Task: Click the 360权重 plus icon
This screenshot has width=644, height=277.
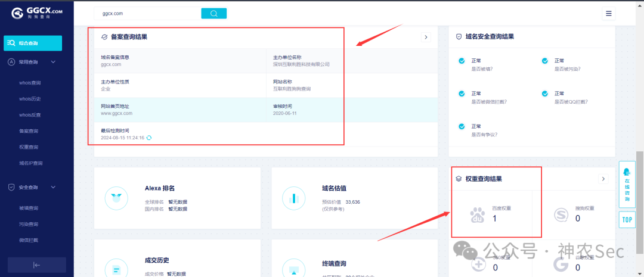Action: coord(478,264)
